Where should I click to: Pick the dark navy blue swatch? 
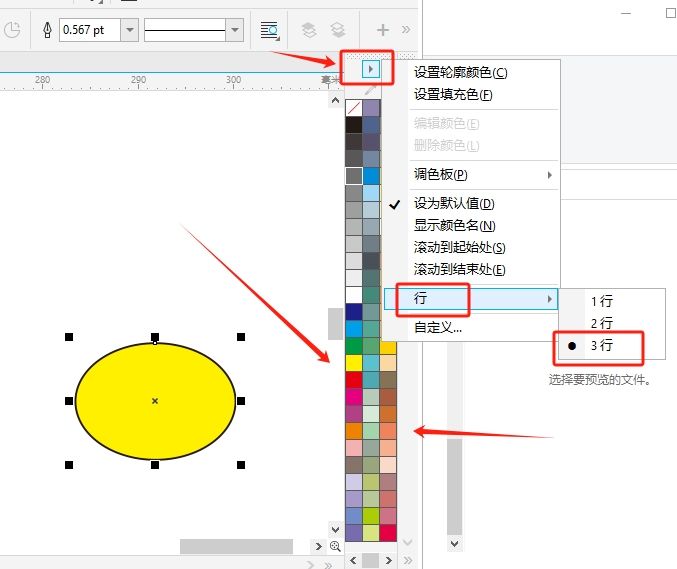pos(354,312)
